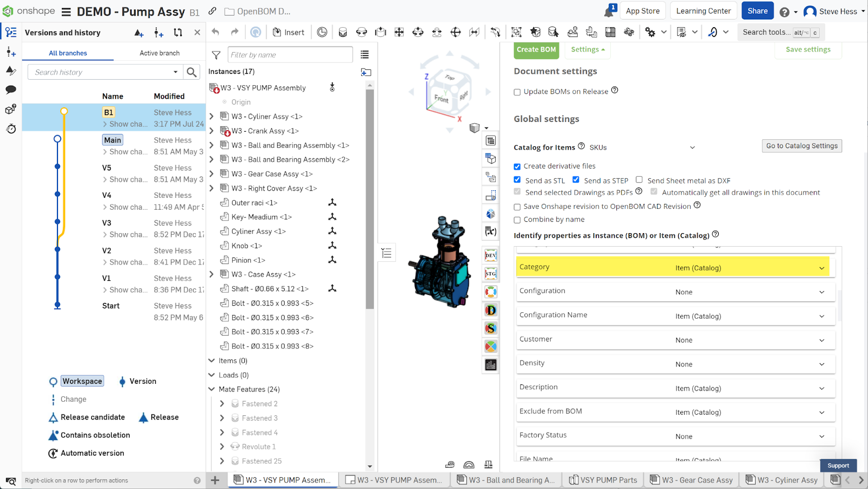The image size is (868, 489).
Task: Click the comments speech bubble in left sidebar
Action: (x=11, y=89)
